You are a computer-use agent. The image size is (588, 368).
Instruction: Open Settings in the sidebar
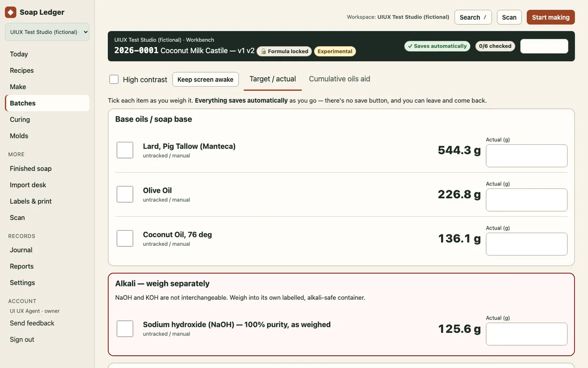(x=47, y=283)
